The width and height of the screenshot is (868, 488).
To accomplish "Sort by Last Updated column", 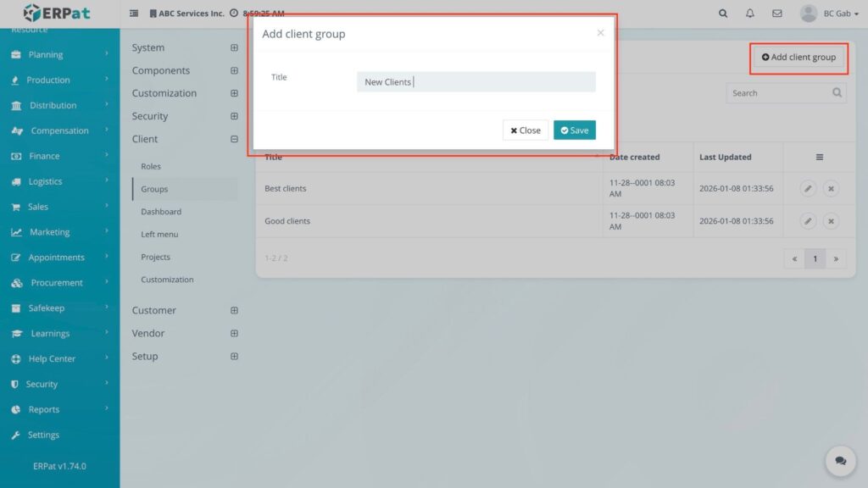I will 726,157.
